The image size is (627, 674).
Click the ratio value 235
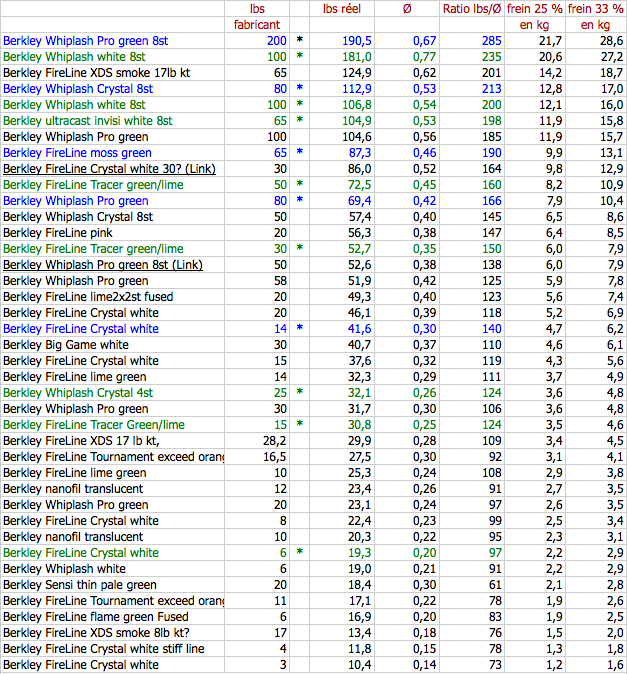pos(492,57)
